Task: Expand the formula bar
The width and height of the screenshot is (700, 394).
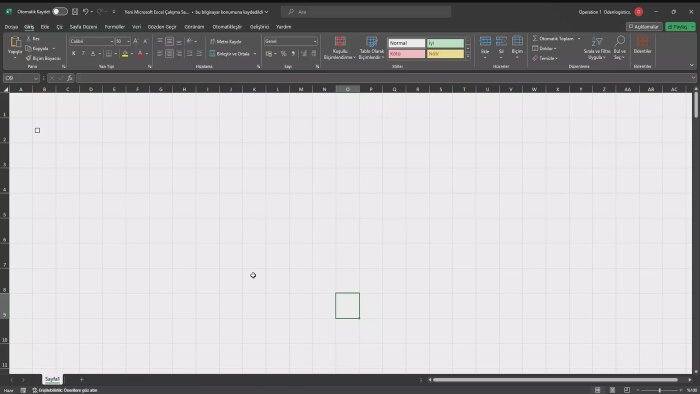Action: [x=693, y=78]
